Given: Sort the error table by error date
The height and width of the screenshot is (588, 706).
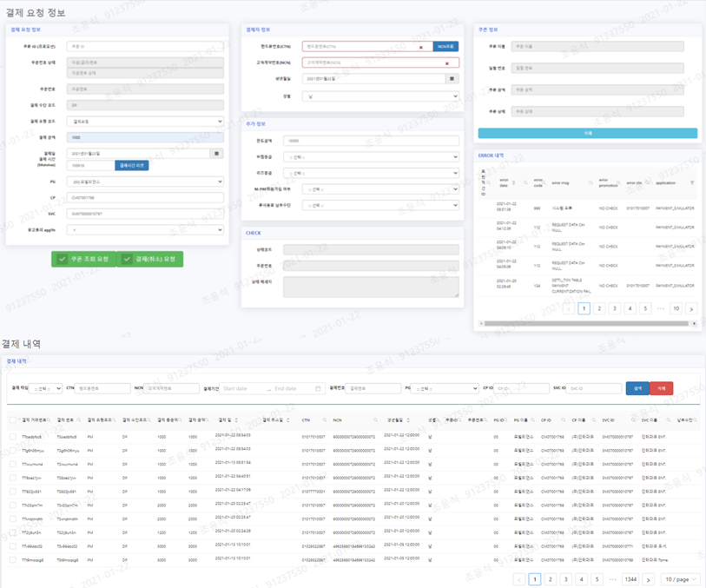Looking at the screenshot, I should click(513, 182).
